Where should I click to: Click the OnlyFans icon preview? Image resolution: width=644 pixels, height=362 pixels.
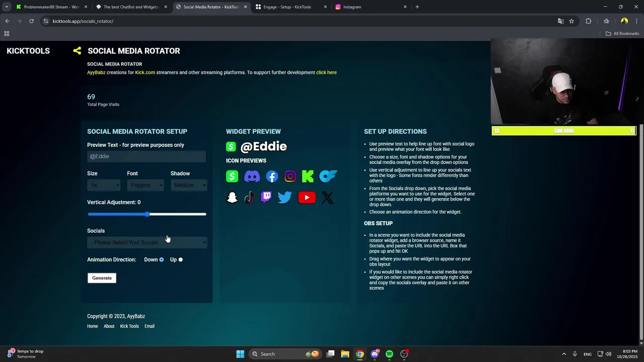tap(328, 176)
